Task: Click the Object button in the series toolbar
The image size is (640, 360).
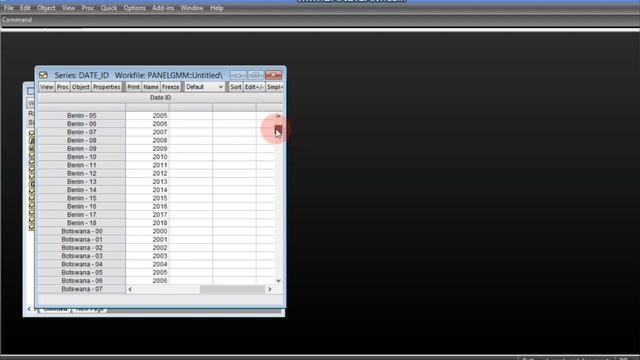Action: (x=80, y=87)
